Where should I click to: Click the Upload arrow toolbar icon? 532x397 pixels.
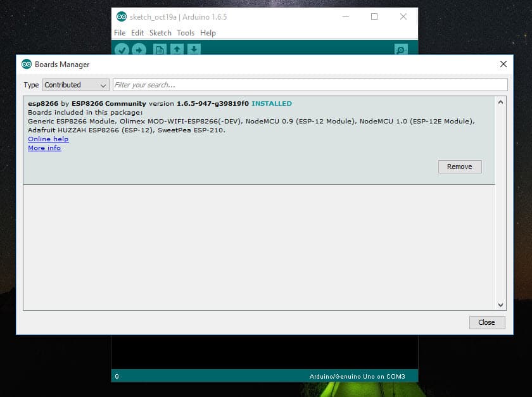pyautogui.click(x=139, y=50)
